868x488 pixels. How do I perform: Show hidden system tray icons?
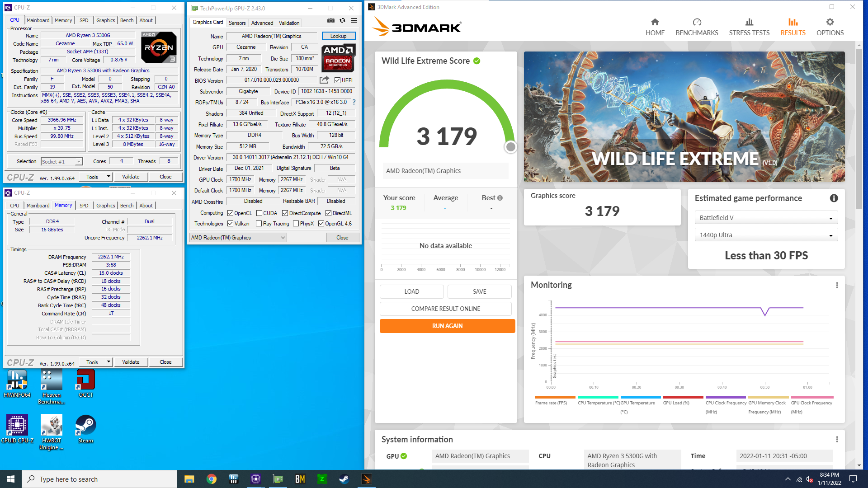point(788,479)
